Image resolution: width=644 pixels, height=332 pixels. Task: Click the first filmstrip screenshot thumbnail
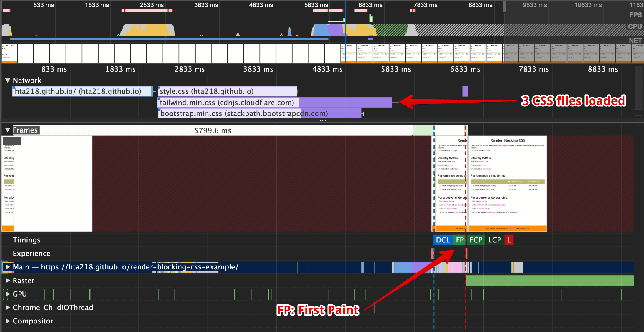tap(9, 53)
